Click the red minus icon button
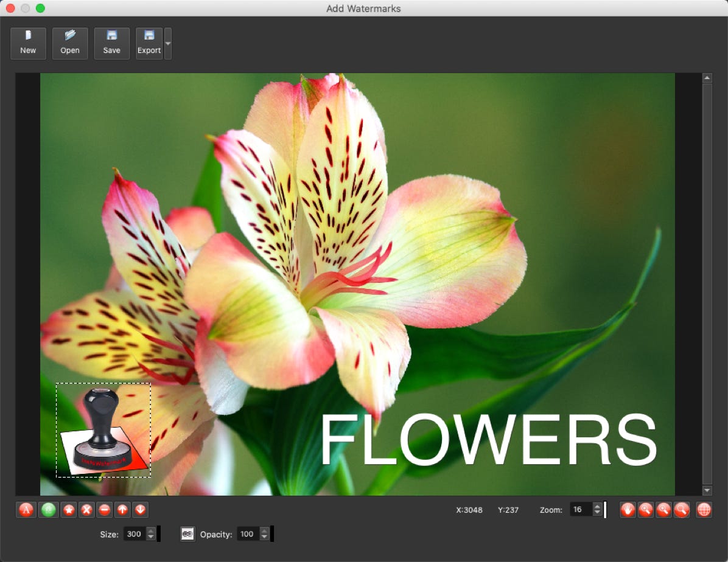 tap(105, 510)
